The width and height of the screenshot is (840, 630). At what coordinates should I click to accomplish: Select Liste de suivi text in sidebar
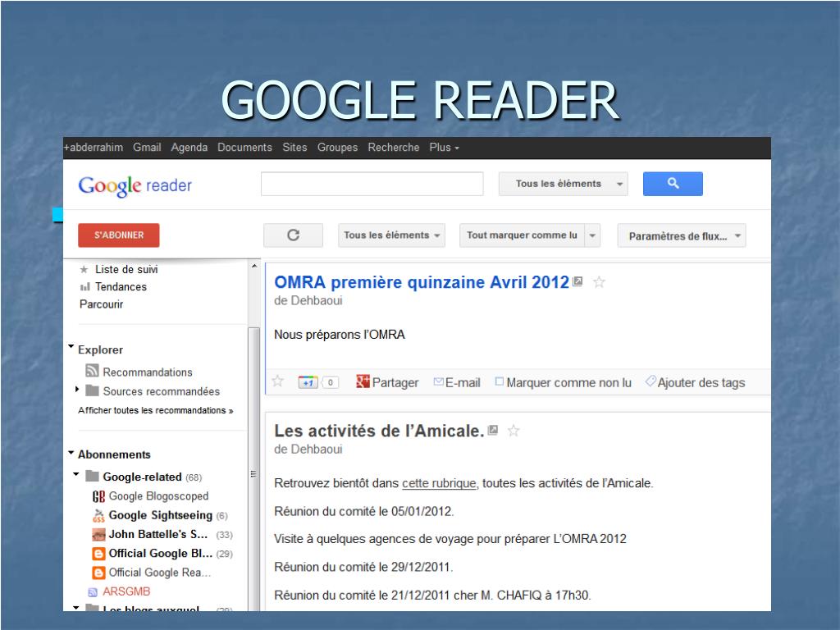[126, 269]
